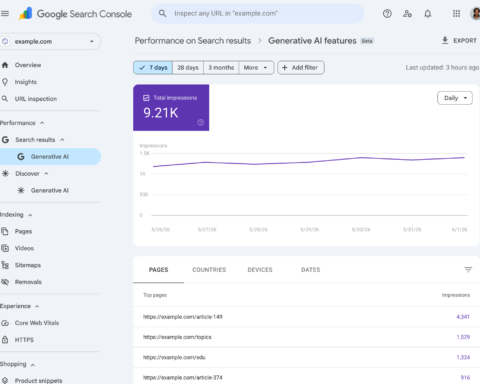Click the URL inspection magnifier icon
This screenshot has width=480, height=384.
point(5,99)
